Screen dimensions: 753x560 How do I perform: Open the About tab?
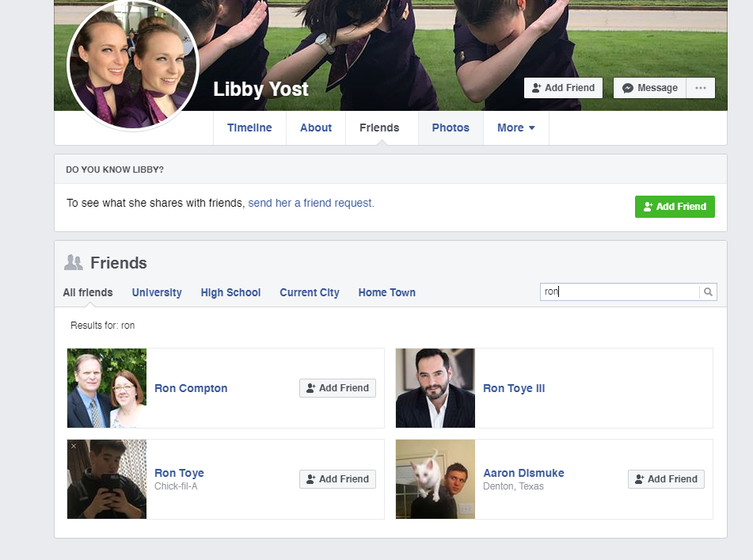click(316, 128)
